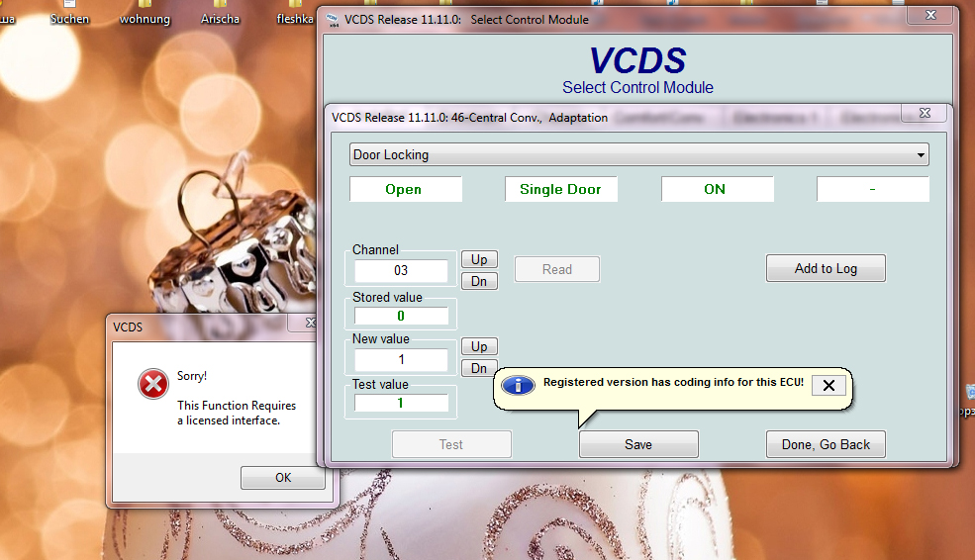Image resolution: width=975 pixels, height=560 pixels.
Task: Click the '-' status box
Action: [x=873, y=189]
